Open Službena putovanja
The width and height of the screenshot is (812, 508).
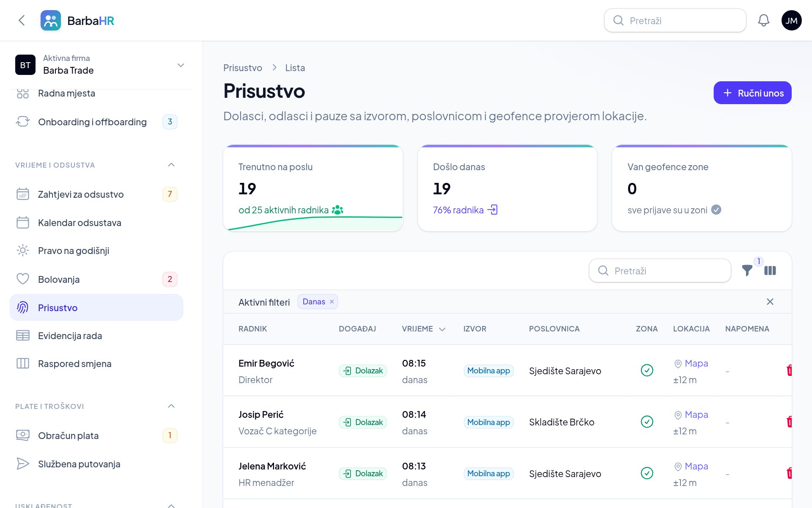coord(96,464)
